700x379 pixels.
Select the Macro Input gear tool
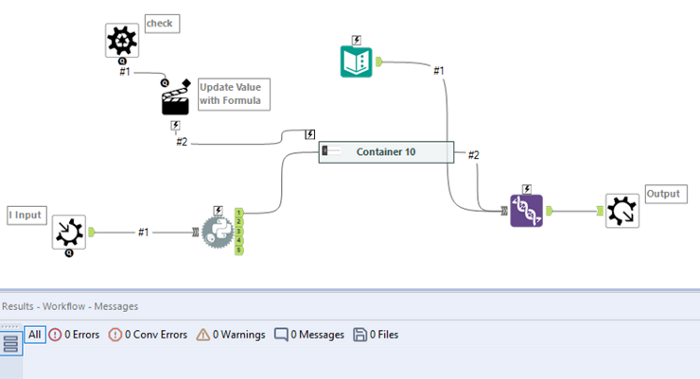click(69, 232)
